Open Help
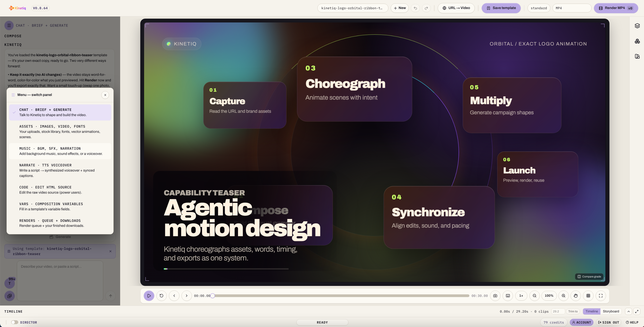Image resolution: width=644 pixels, height=327 pixels. click(632, 323)
